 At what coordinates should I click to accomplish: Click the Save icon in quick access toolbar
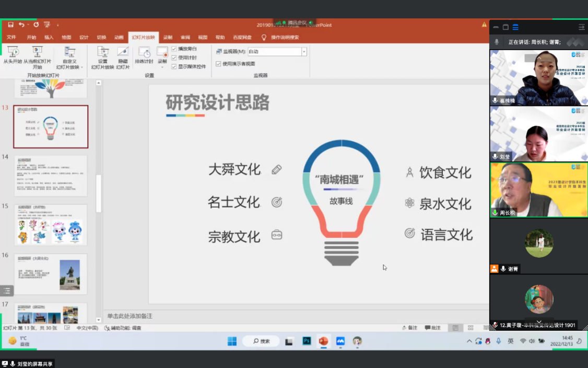10,25
